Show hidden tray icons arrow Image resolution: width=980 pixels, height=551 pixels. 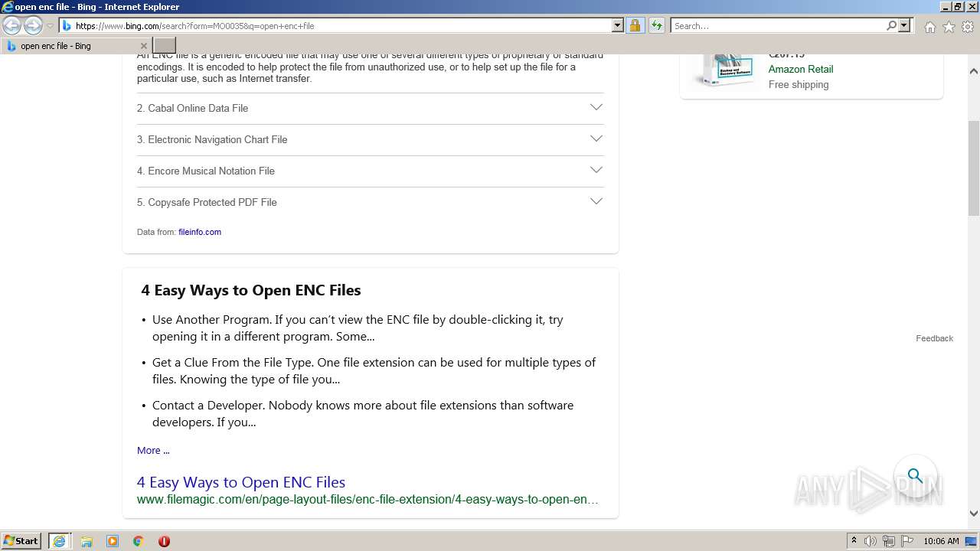[854, 541]
